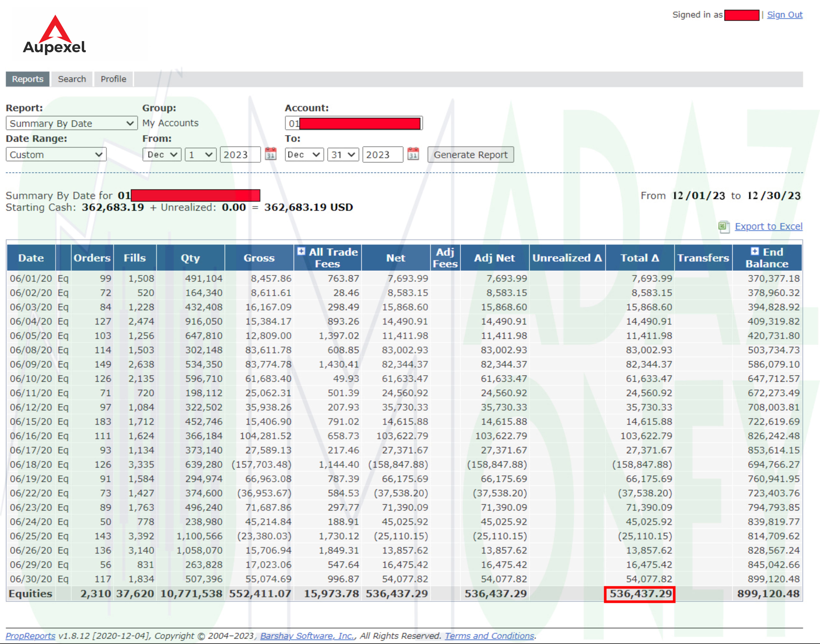820x644 pixels.
Task: Click end balance 370,377.18
Action: point(774,279)
